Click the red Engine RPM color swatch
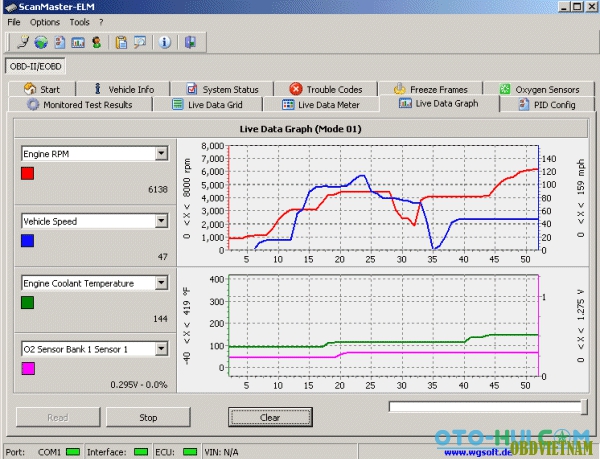 pyautogui.click(x=28, y=173)
